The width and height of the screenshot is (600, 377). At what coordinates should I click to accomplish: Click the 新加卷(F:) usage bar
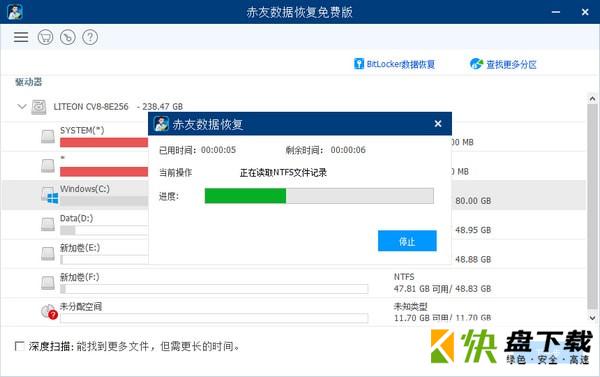click(214, 289)
